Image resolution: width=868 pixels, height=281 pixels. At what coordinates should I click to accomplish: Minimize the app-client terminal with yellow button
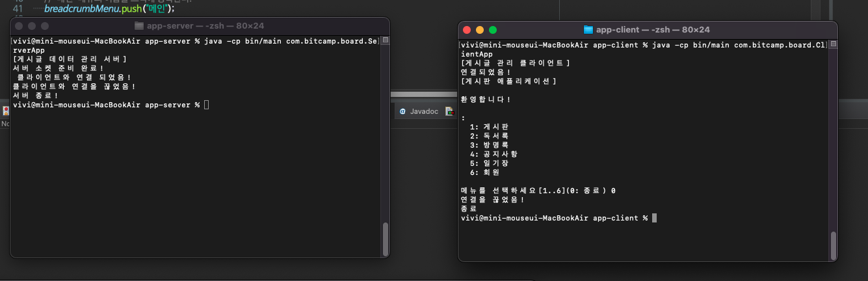click(480, 30)
